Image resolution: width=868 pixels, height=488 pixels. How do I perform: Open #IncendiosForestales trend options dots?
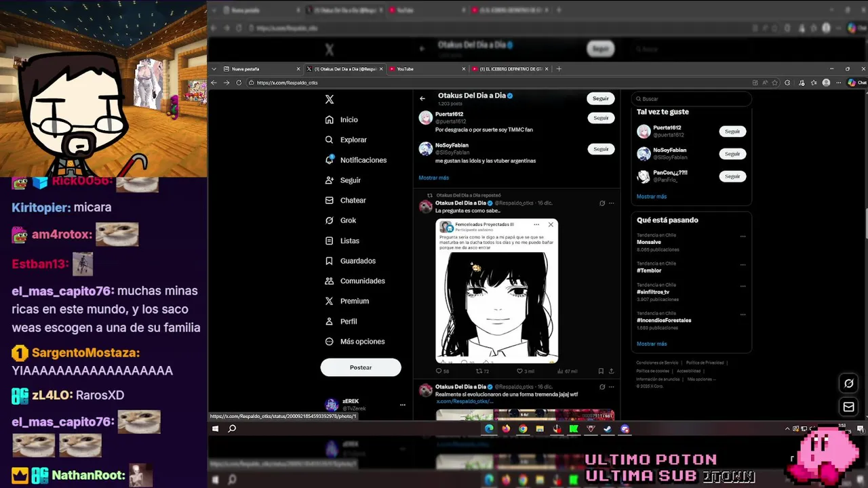point(743,315)
